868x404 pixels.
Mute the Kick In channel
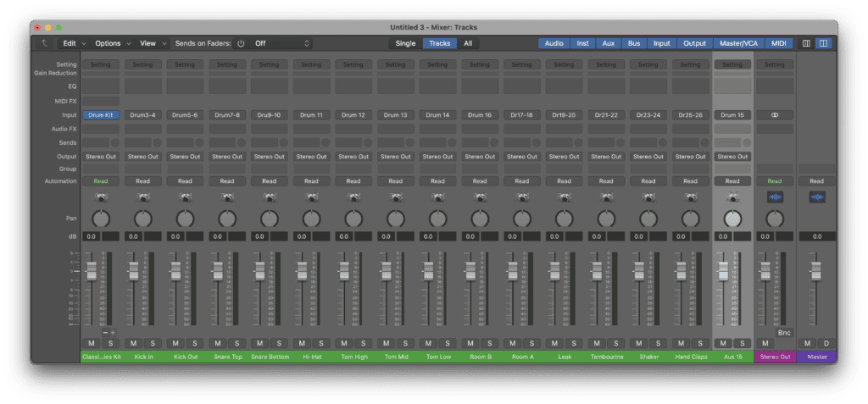tap(133, 344)
